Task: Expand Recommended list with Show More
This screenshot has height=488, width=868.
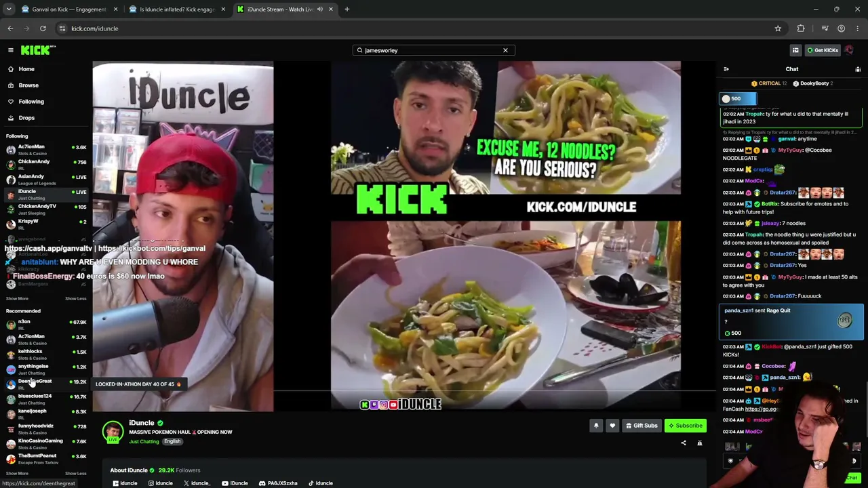Action: pos(17,474)
